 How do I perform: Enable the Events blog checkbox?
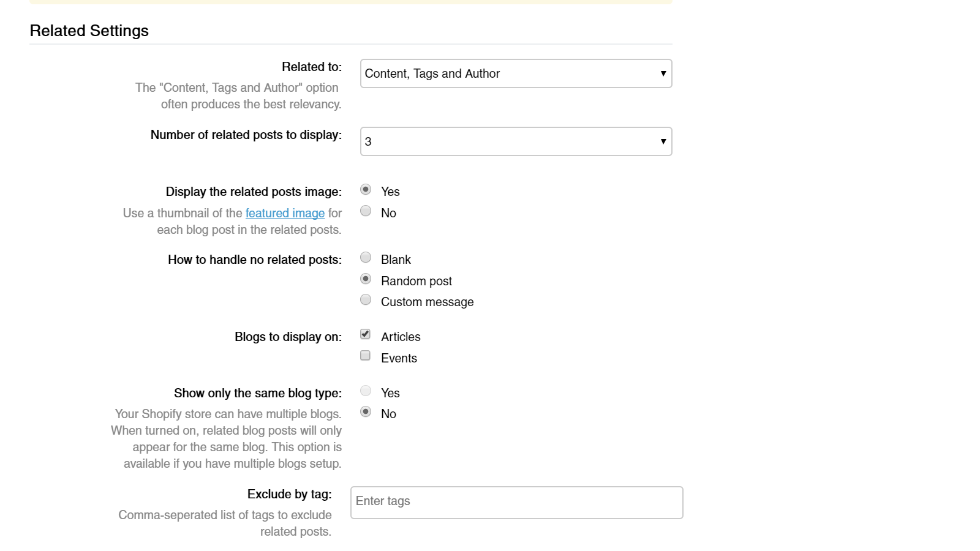365,355
